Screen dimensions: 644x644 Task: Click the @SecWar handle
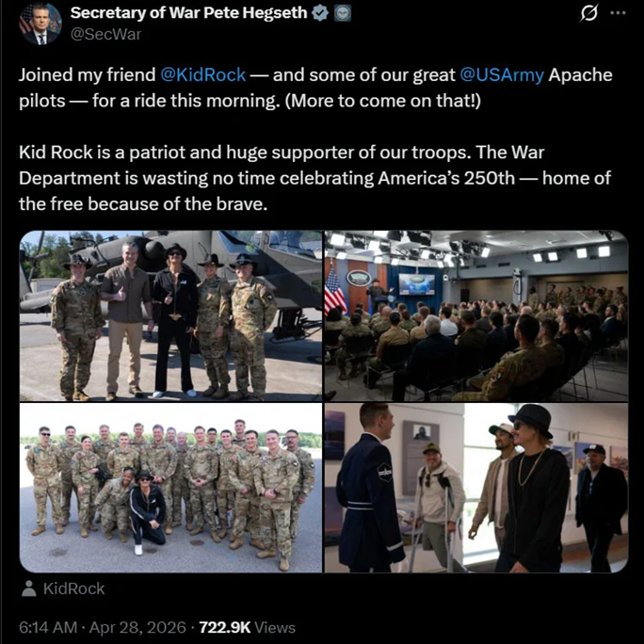click(x=105, y=34)
